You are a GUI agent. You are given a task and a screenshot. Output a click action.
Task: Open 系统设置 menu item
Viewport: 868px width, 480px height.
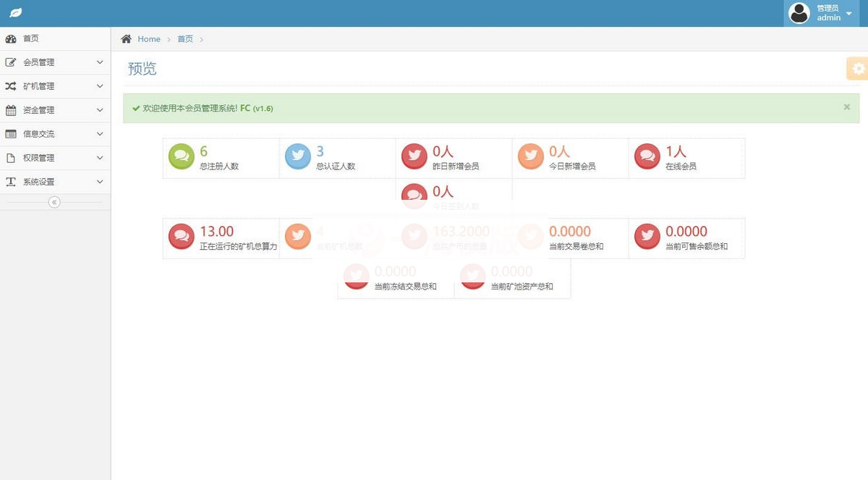click(55, 182)
